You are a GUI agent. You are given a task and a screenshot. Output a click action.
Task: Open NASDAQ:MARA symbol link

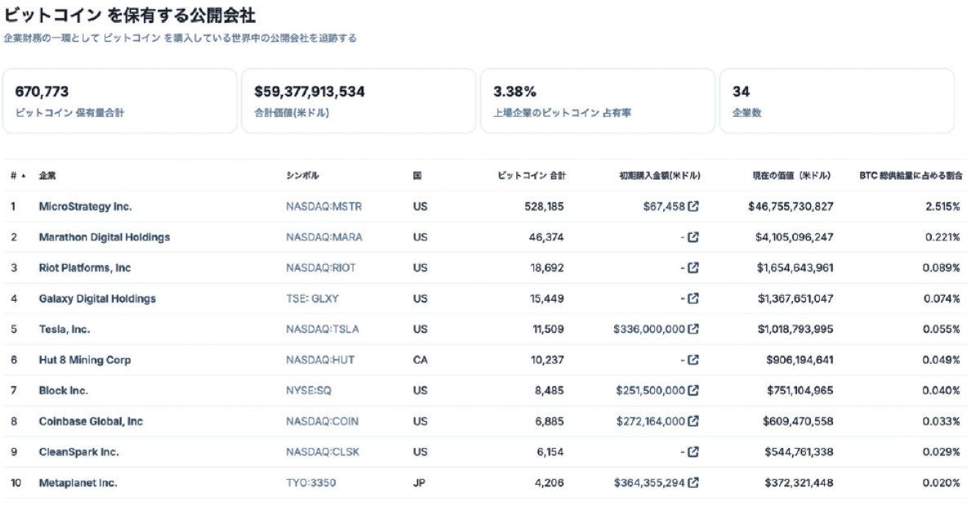324,237
